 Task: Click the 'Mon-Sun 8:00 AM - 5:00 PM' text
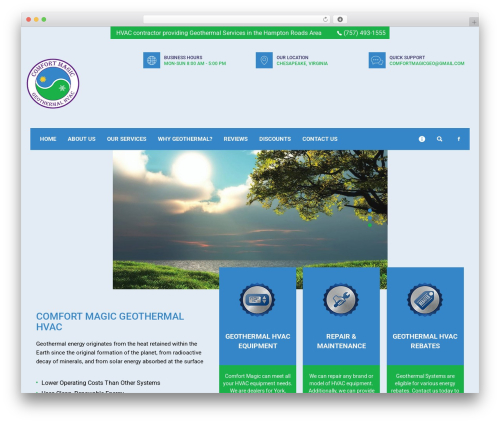pyautogui.click(x=195, y=63)
